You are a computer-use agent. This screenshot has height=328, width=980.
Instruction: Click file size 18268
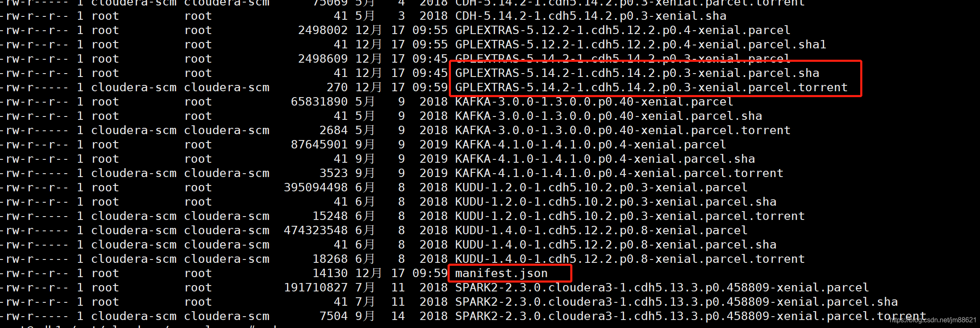pos(330,259)
